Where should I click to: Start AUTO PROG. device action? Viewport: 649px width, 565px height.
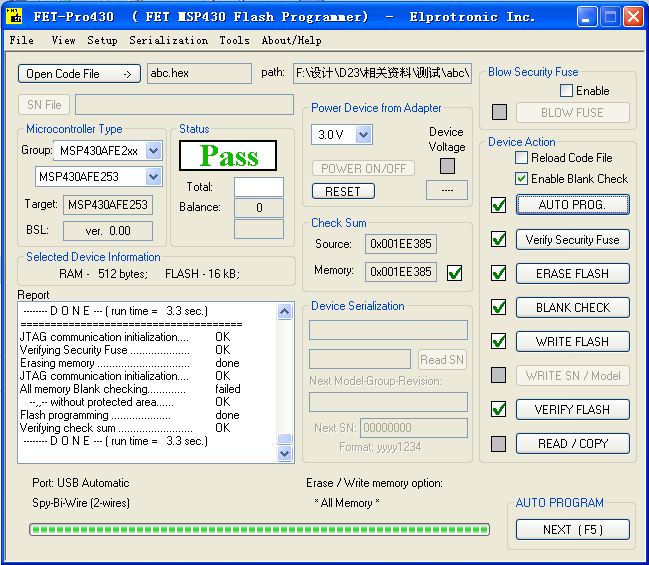coord(573,204)
